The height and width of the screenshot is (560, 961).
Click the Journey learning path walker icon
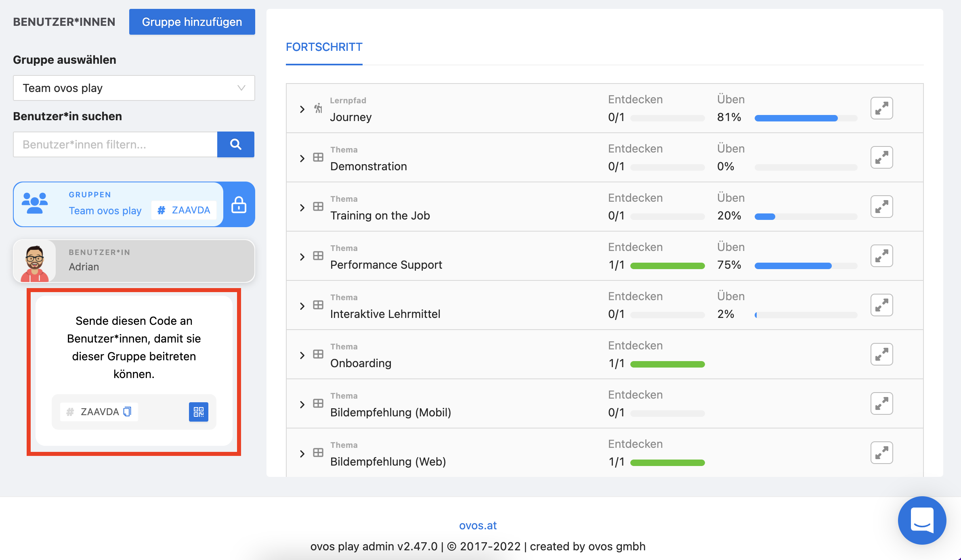click(x=318, y=108)
